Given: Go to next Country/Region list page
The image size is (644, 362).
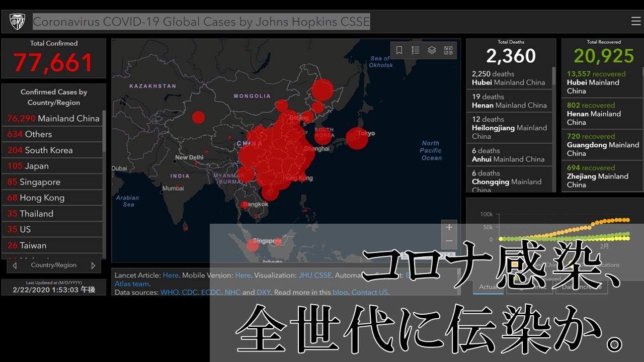Looking at the screenshot, I should point(93,265).
